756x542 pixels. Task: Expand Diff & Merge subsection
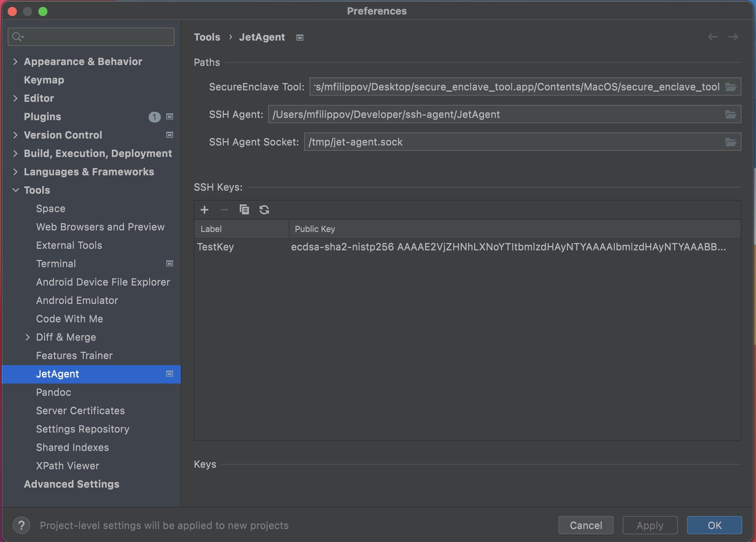(x=28, y=337)
